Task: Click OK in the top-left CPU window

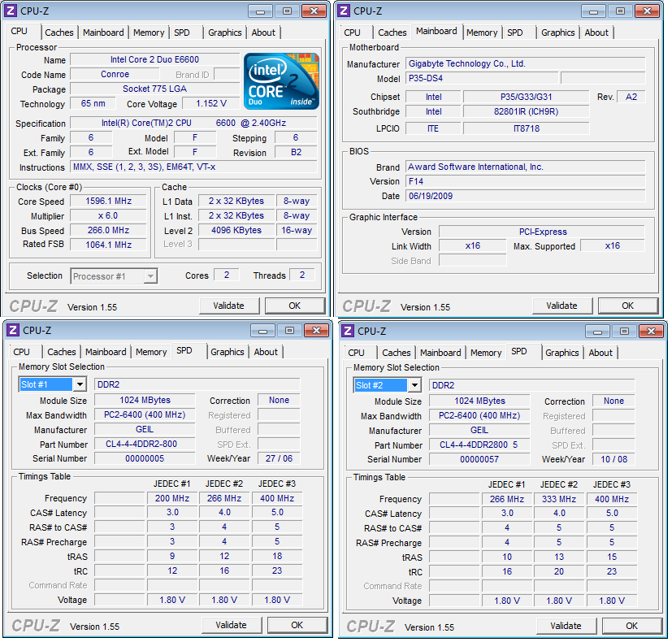Action: point(294,306)
